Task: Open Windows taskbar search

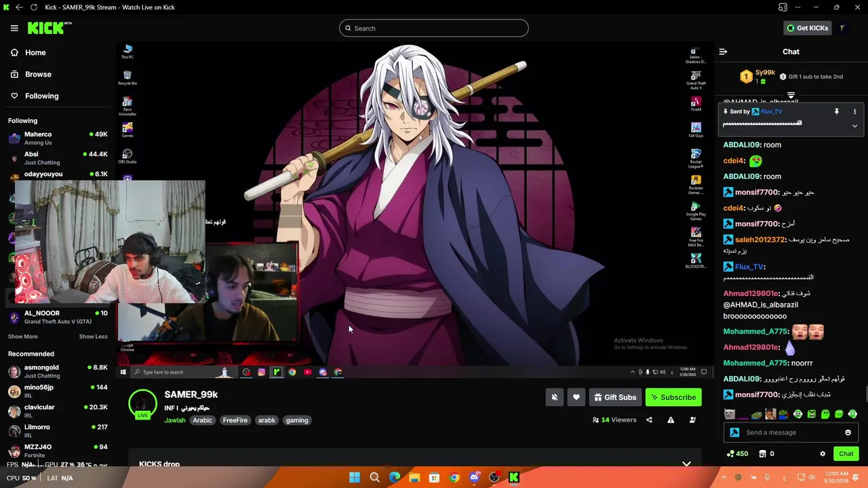Action: click(374, 478)
